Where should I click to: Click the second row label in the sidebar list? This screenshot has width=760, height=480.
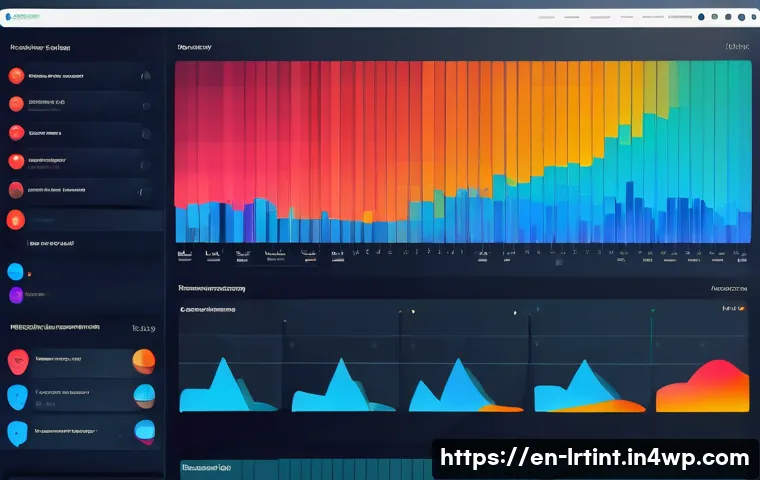(48, 103)
